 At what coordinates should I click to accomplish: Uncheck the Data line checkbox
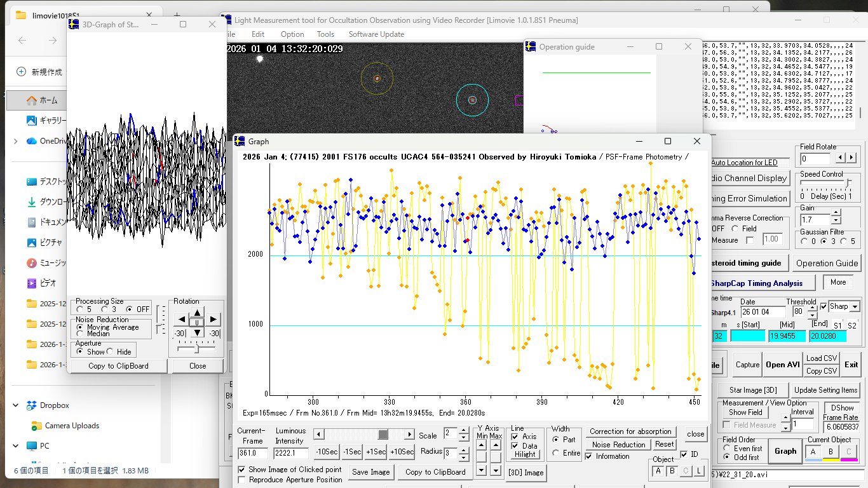[515, 446]
